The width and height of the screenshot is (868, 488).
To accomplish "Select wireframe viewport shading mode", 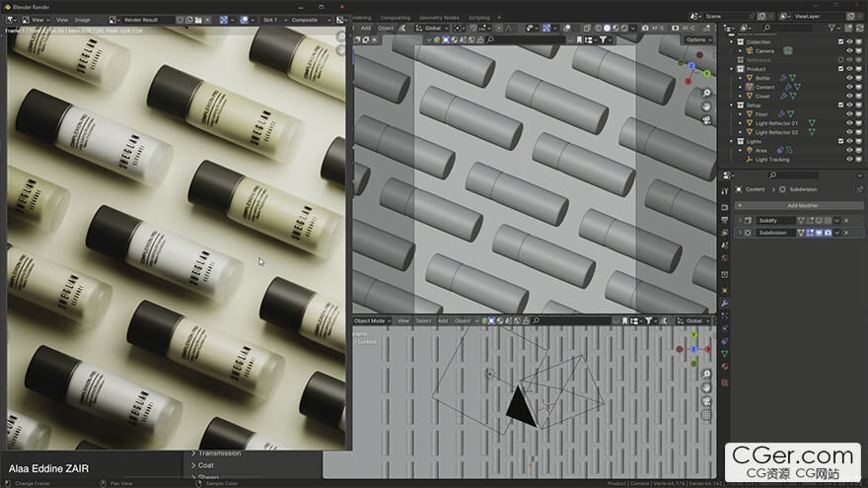I will pyautogui.click(x=599, y=28).
